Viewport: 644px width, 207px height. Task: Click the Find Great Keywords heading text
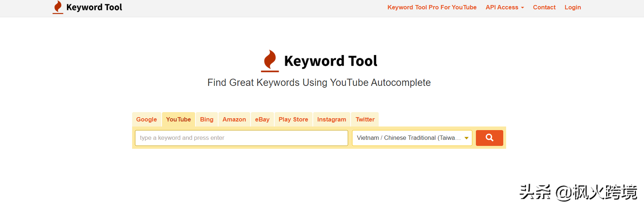tap(319, 83)
